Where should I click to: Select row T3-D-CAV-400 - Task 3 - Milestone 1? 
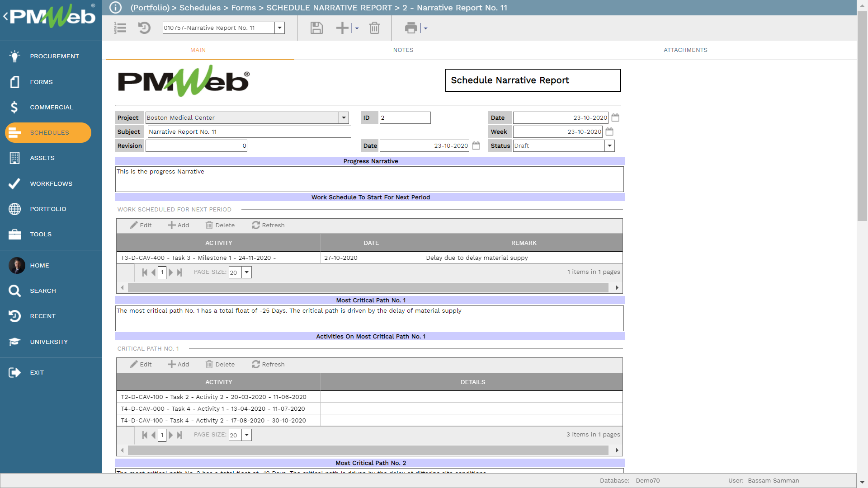(369, 258)
